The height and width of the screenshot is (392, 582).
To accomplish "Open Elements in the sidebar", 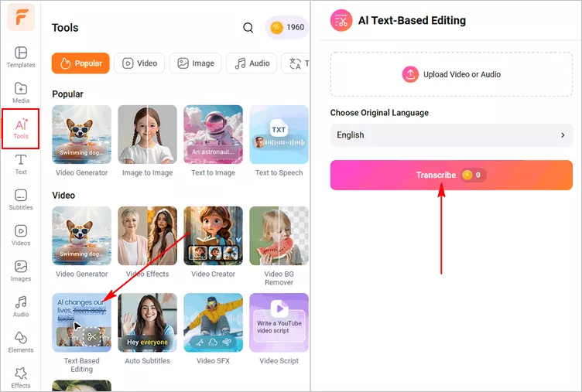I will (21, 343).
